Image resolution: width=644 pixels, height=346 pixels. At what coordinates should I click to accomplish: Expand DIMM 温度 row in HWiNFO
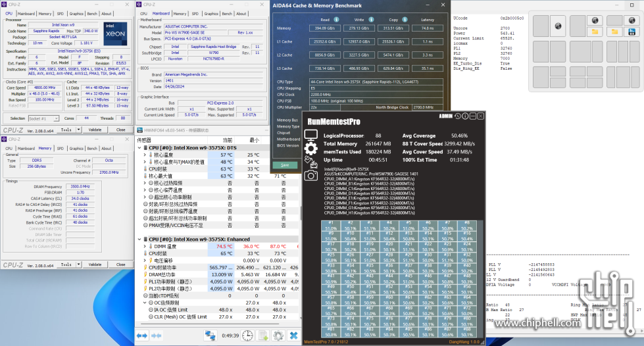coord(145,247)
